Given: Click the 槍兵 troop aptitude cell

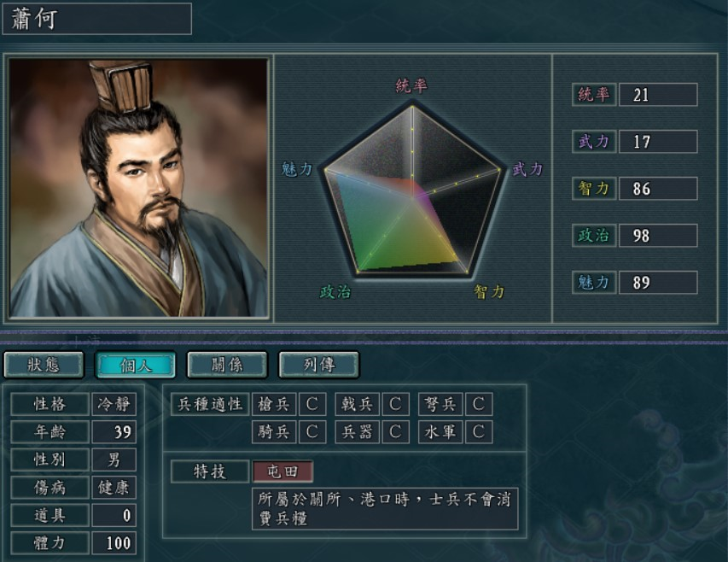Looking at the screenshot, I should point(274,404).
